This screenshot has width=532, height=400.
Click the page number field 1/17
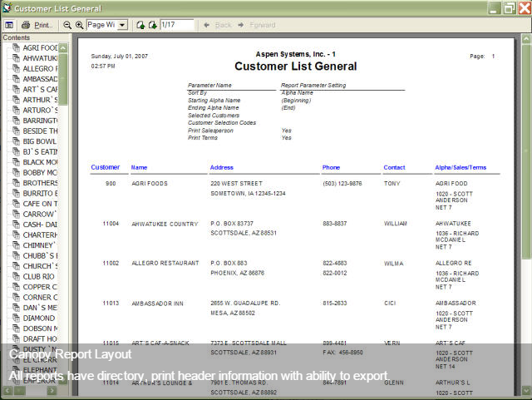177,25
